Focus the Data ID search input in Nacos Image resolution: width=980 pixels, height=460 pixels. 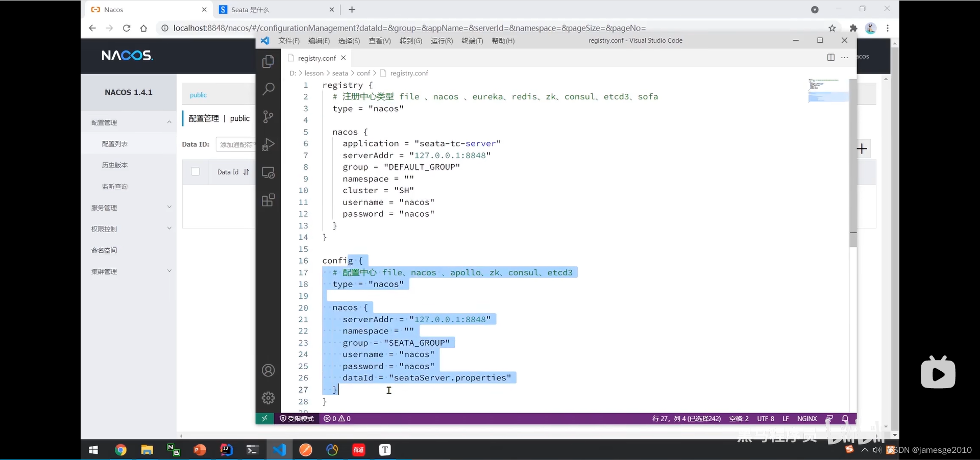coord(235,144)
